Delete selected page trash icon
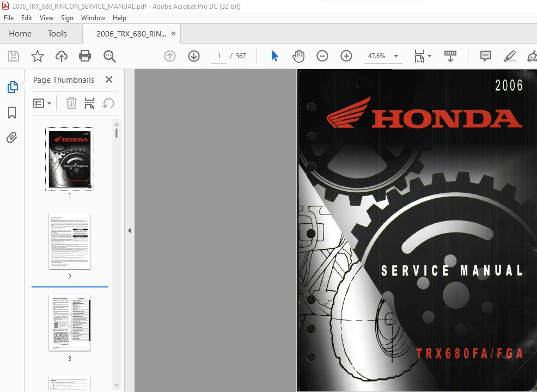This screenshot has width=537, height=392. click(x=71, y=103)
